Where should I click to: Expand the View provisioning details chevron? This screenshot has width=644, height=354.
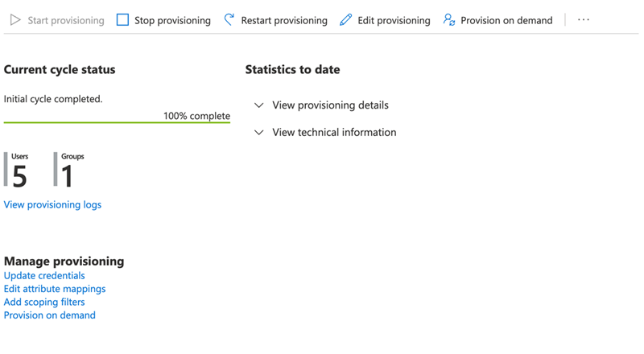259,105
